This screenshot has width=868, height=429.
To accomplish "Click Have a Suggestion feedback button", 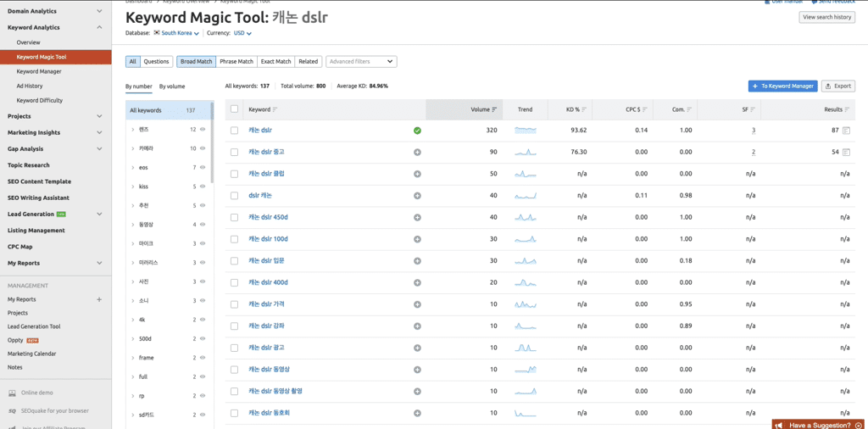I will [820, 425].
